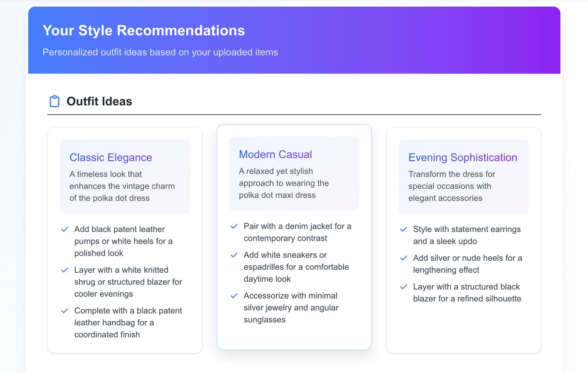Click the Accessorize with minimal silver jewelry text
The image size is (588, 373).
(x=291, y=308)
